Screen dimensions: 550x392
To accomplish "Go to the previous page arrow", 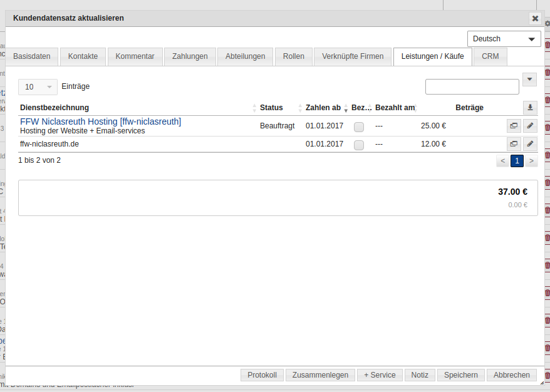I will click(x=502, y=161).
